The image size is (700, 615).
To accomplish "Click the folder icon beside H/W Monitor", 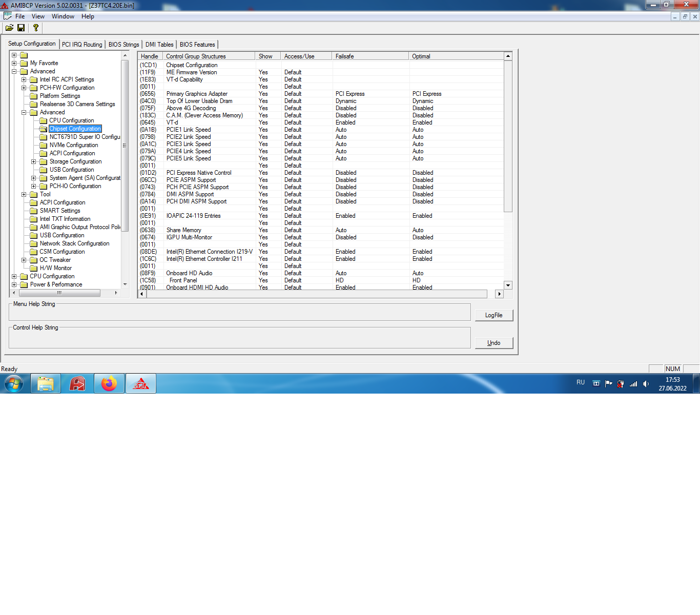I will point(34,268).
